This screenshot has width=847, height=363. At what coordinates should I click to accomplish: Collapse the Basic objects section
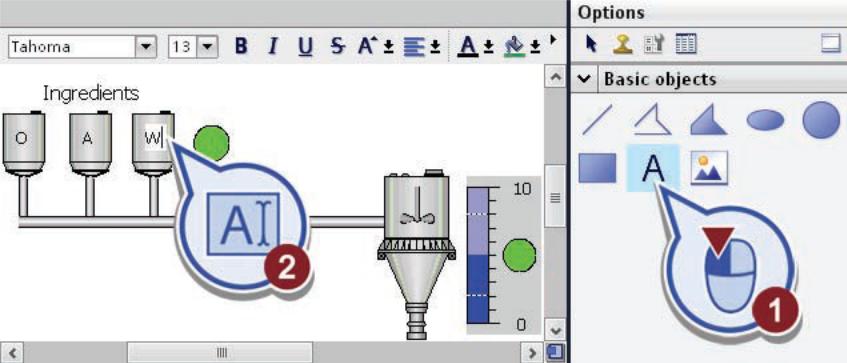(x=583, y=79)
